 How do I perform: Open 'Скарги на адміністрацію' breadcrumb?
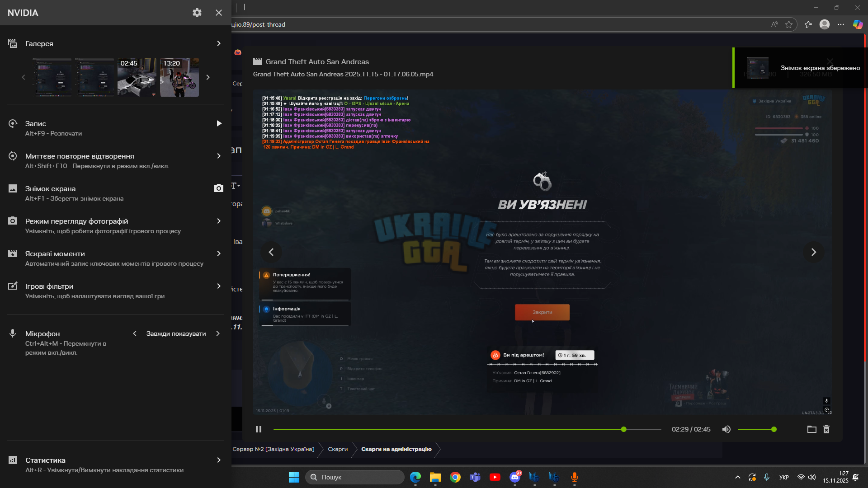(x=396, y=449)
